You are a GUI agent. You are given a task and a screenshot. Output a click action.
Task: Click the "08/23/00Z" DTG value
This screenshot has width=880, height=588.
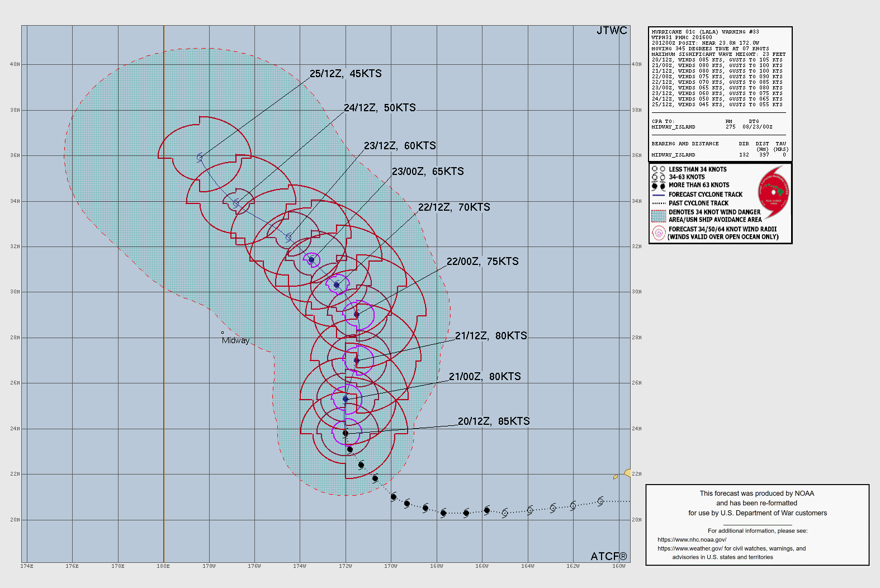coord(758,127)
